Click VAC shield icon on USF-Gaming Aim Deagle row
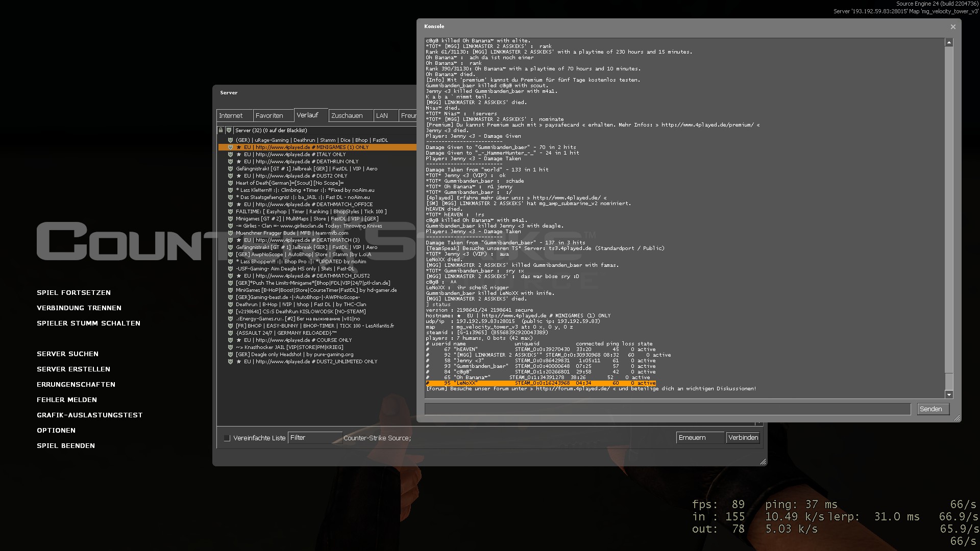The height and width of the screenshot is (551, 980). click(230, 268)
